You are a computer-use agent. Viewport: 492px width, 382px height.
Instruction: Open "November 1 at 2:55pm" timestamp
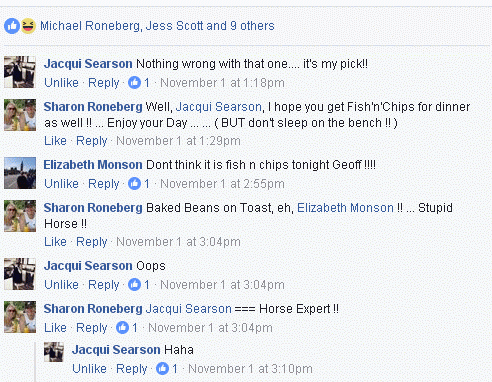click(x=222, y=184)
